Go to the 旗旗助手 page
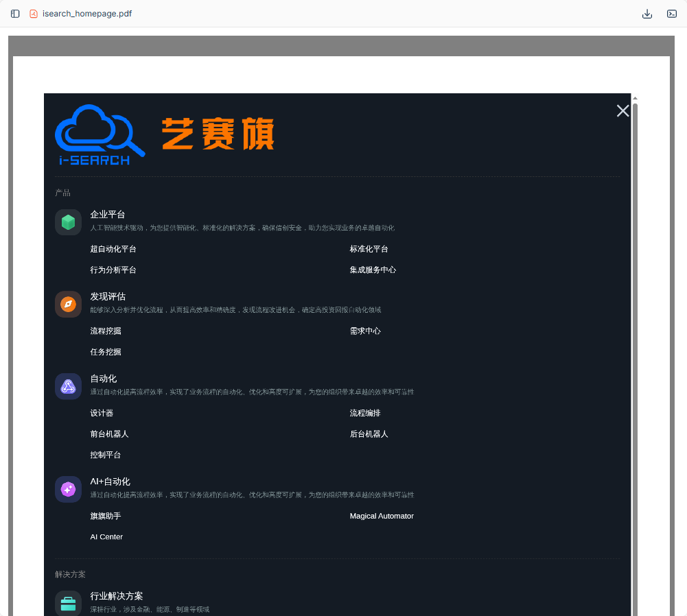Viewport: 687px width, 616px height. 106,516
